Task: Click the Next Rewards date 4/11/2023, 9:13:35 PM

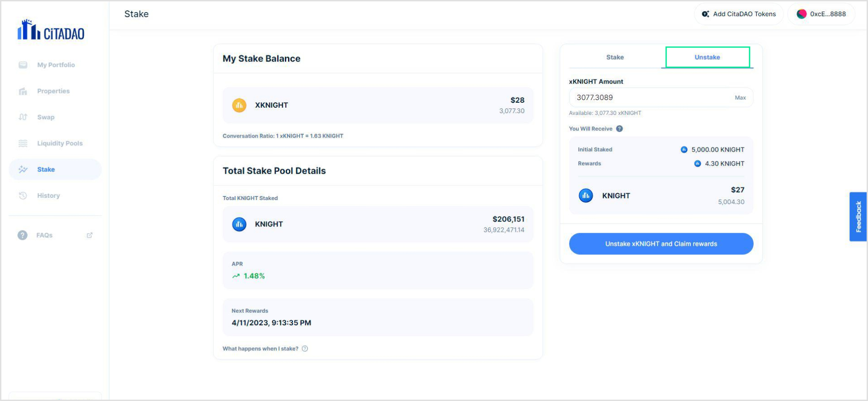Action: click(271, 323)
